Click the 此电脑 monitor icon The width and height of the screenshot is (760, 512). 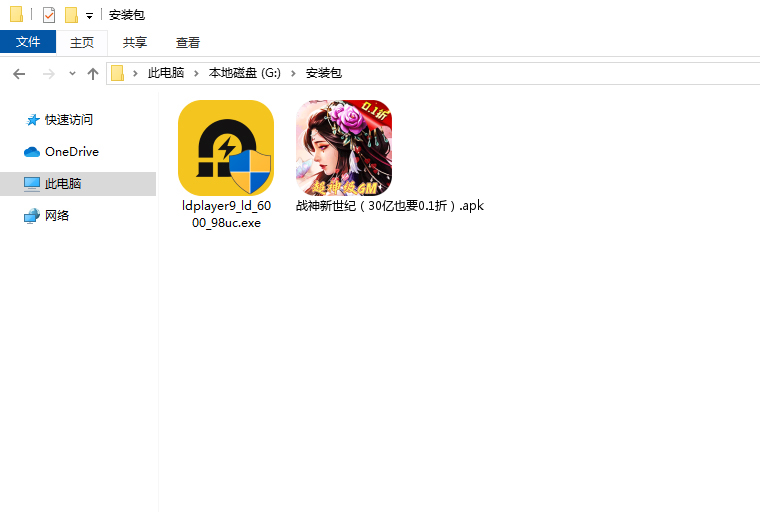click(32, 184)
